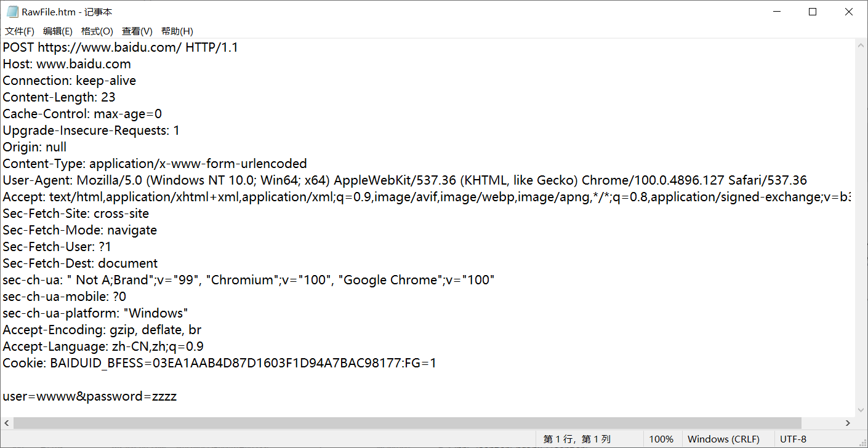Screen dimensions: 868x448
Task: Maximize the Notepad window
Action: 813,12
